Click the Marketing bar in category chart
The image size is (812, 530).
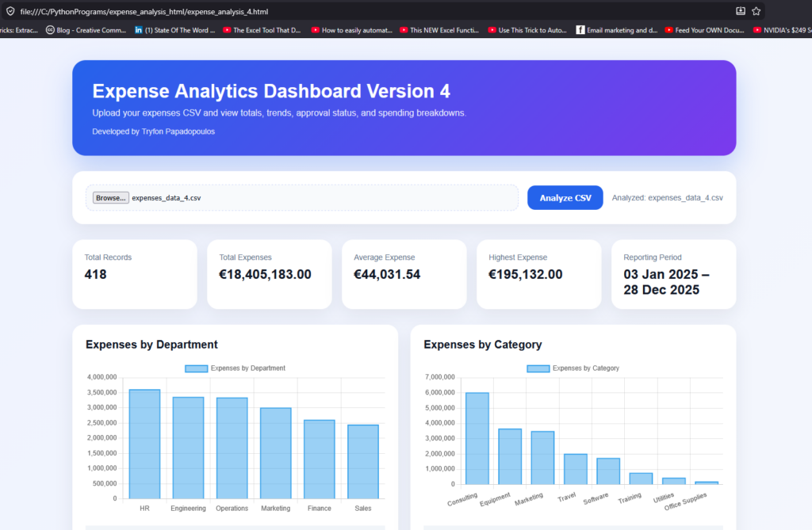[x=542, y=458]
